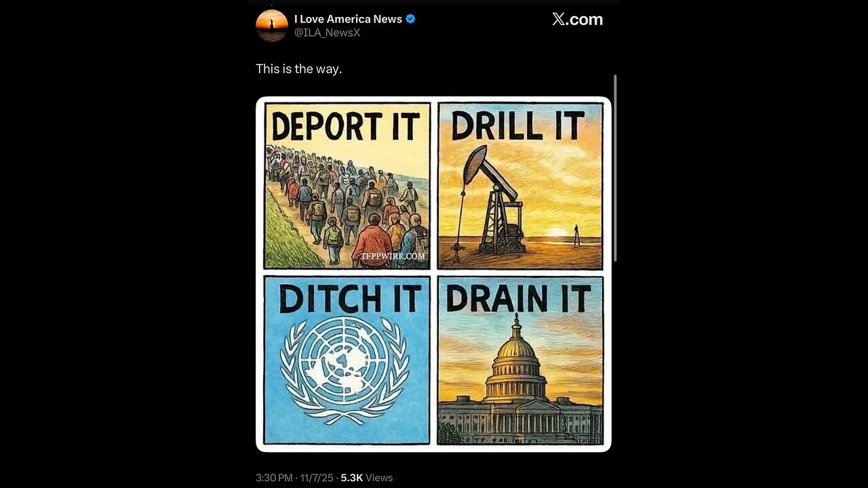
Task: Open the 3:30 PM timestamp link
Action: (275, 478)
